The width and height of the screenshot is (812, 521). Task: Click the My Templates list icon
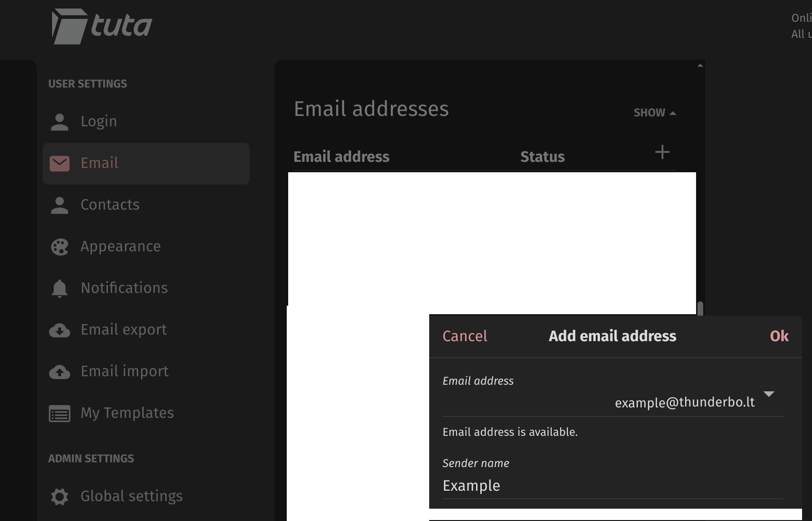pyautogui.click(x=60, y=413)
